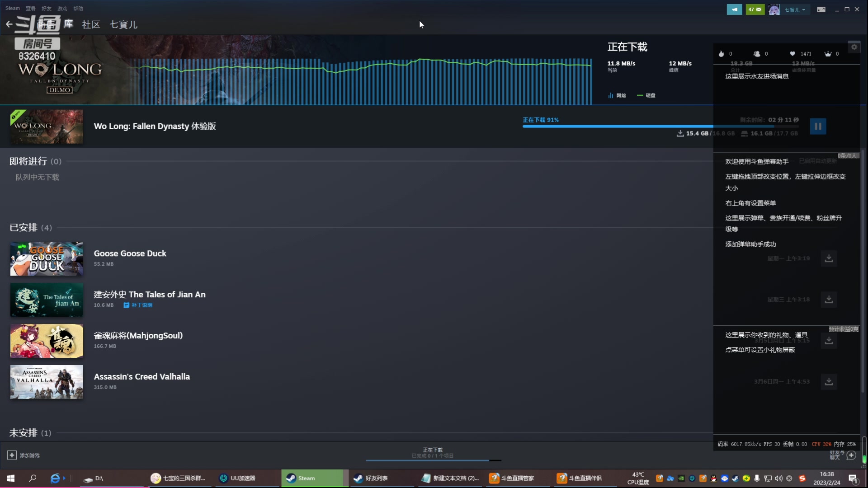
Task: Open the Wo Long demo thumbnail
Action: click(x=47, y=127)
